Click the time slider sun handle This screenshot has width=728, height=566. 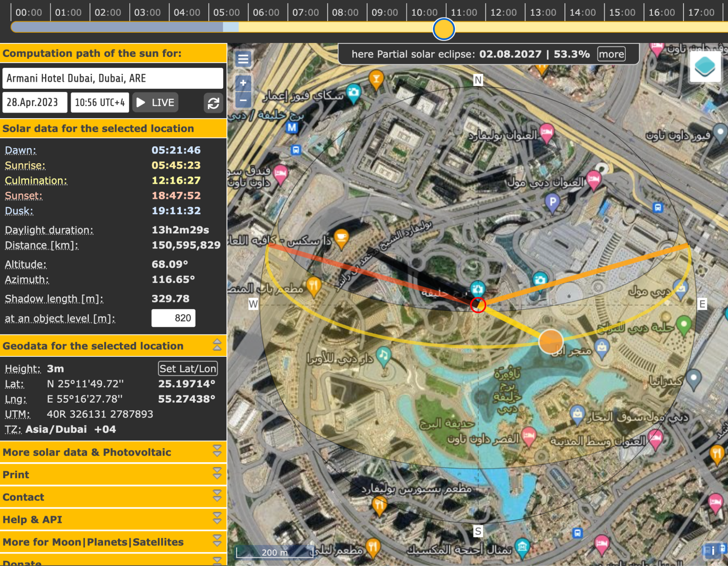[444, 29]
